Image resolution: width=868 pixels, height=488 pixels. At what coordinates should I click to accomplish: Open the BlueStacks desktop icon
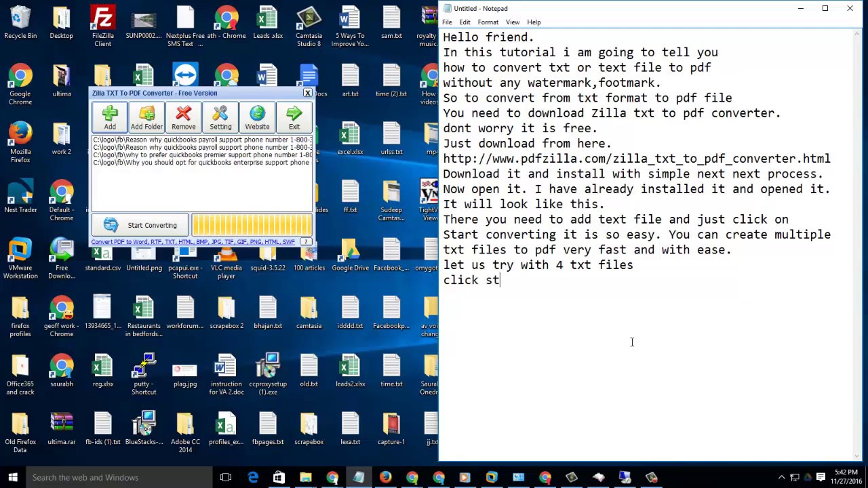pyautogui.click(x=144, y=429)
